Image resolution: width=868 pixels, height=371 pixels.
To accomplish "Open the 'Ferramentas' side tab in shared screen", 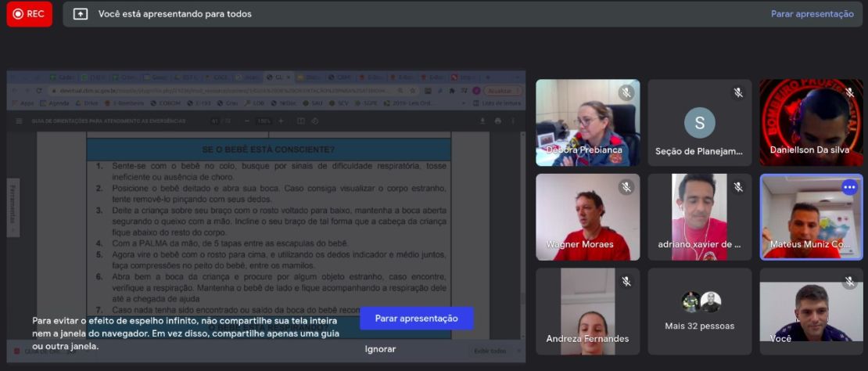I will pyautogui.click(x=13, y=207).
